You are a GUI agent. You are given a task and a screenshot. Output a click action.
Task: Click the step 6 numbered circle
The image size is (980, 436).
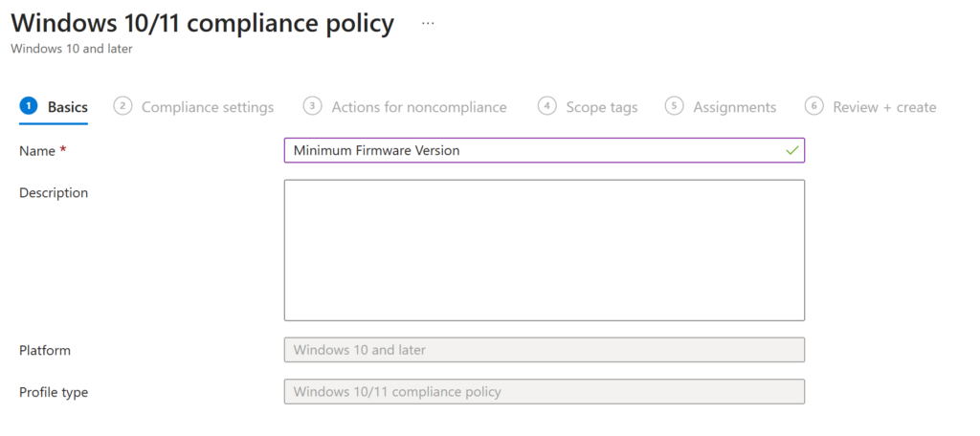pos(814,106)
